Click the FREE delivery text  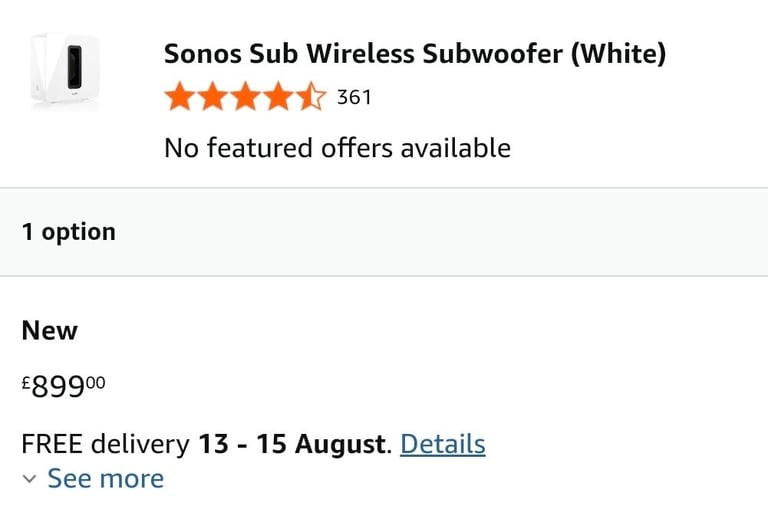(105, 444)
